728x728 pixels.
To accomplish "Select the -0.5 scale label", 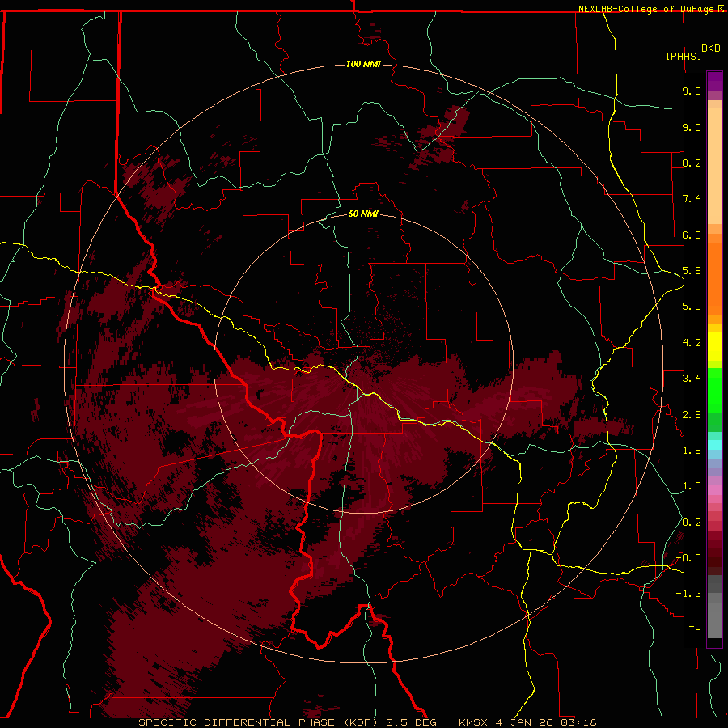I will click(x=688, y=558).
